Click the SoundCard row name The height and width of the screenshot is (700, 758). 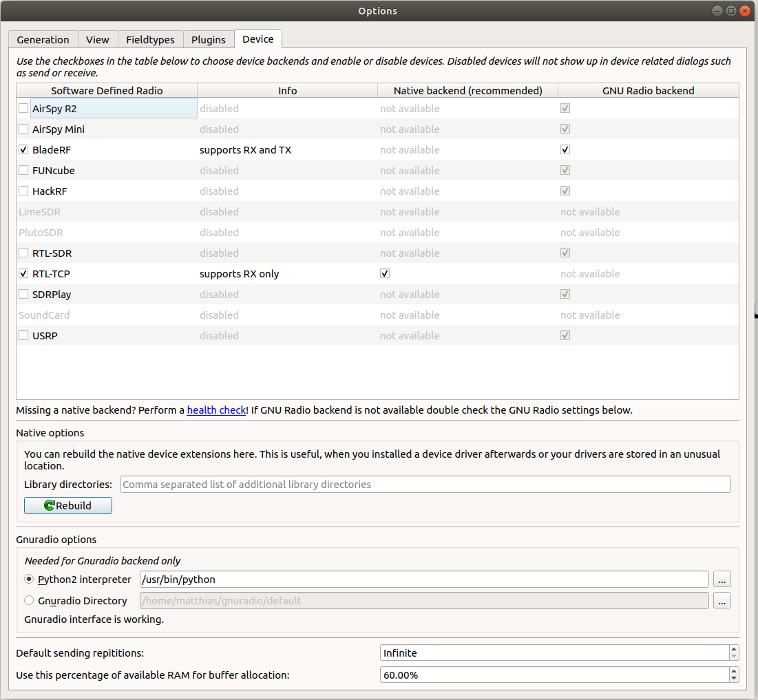(x=44, y=315)
